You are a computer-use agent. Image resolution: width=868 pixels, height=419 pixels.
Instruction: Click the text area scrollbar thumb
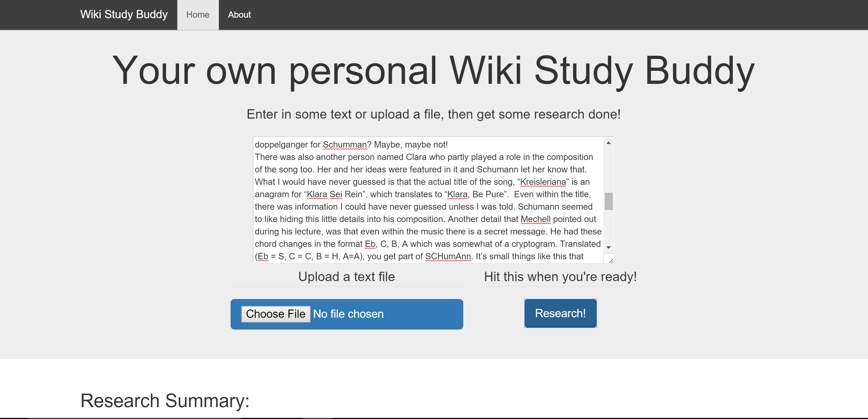[x=609, y=201]
